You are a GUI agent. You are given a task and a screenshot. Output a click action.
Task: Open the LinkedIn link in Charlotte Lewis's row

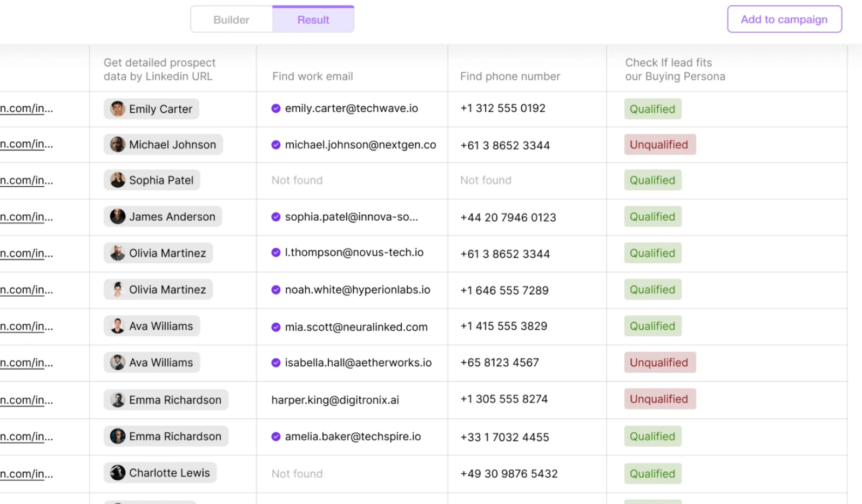pos(26,474)
